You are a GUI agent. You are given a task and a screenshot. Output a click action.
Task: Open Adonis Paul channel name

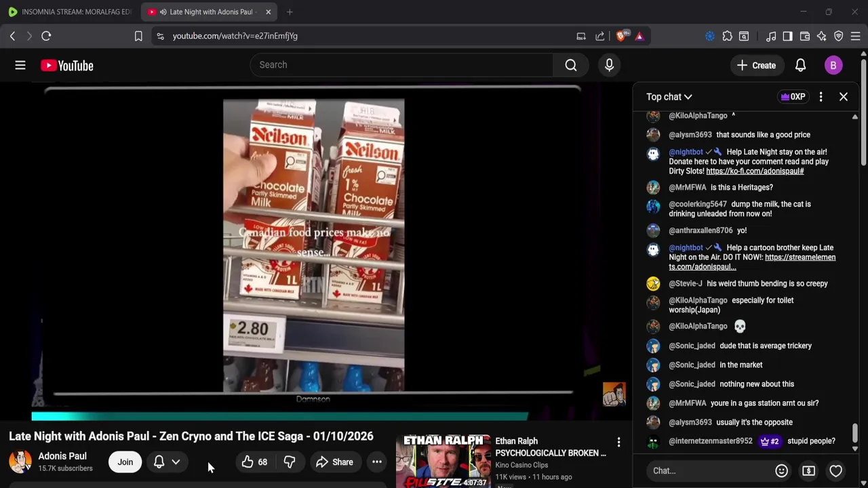pos(62,456)
